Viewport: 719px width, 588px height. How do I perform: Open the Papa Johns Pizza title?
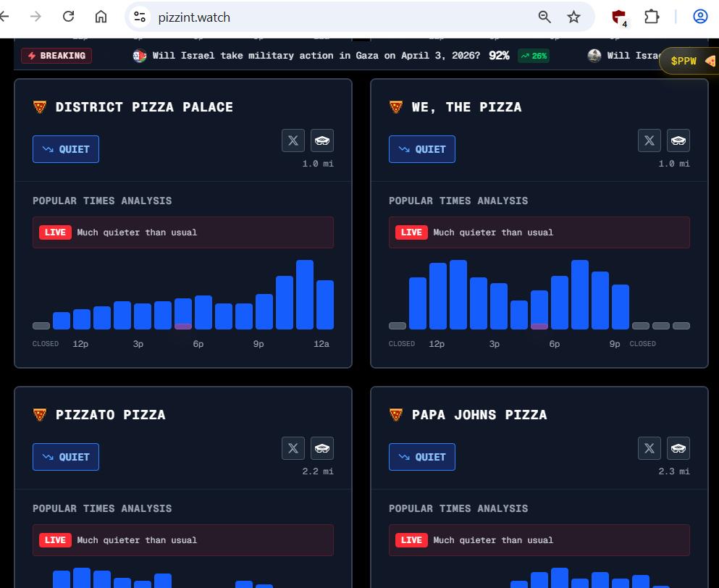click(x=479, y=415)
